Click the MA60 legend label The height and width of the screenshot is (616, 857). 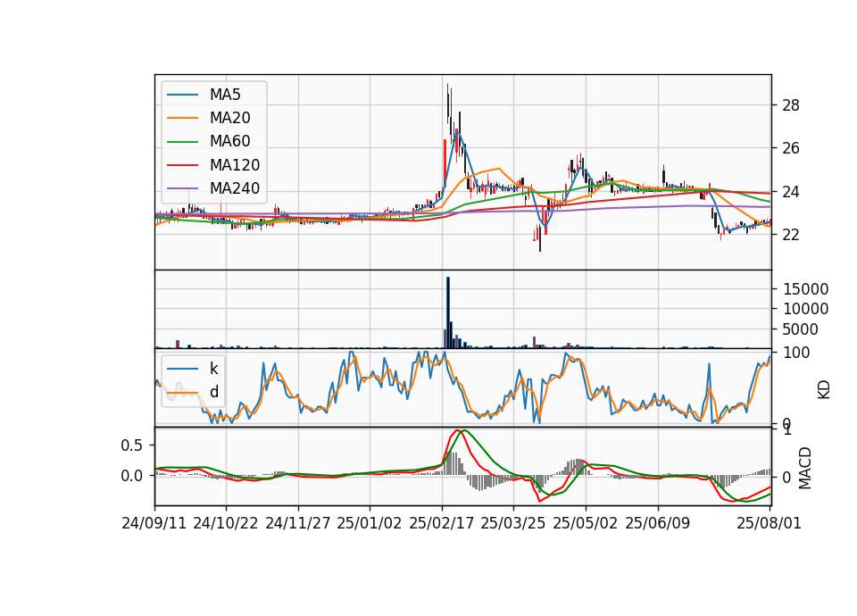pos(229,142)
